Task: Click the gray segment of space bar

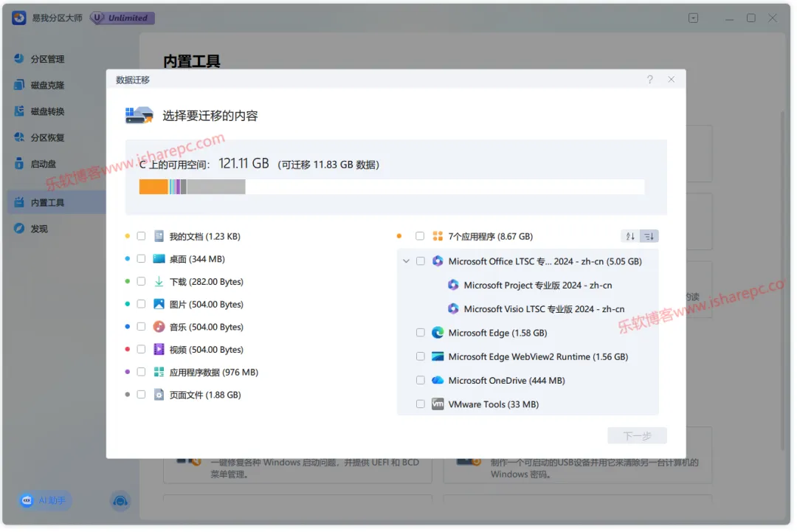Action: coord(216,187)
